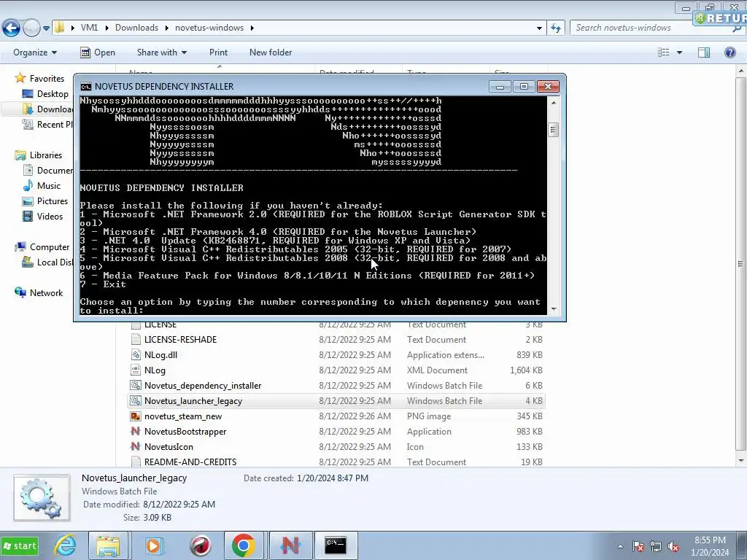Select Documents library in navigation pane
This screenshot has height=560, width=747.
click(47, 171)
